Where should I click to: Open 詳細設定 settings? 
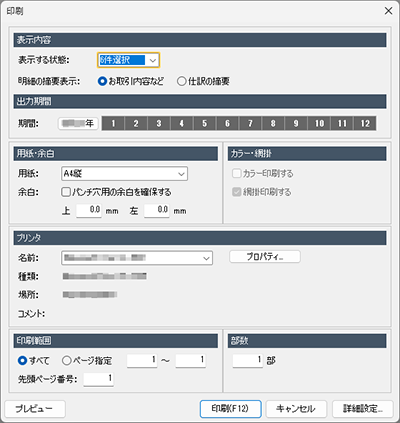click(363, 409)
